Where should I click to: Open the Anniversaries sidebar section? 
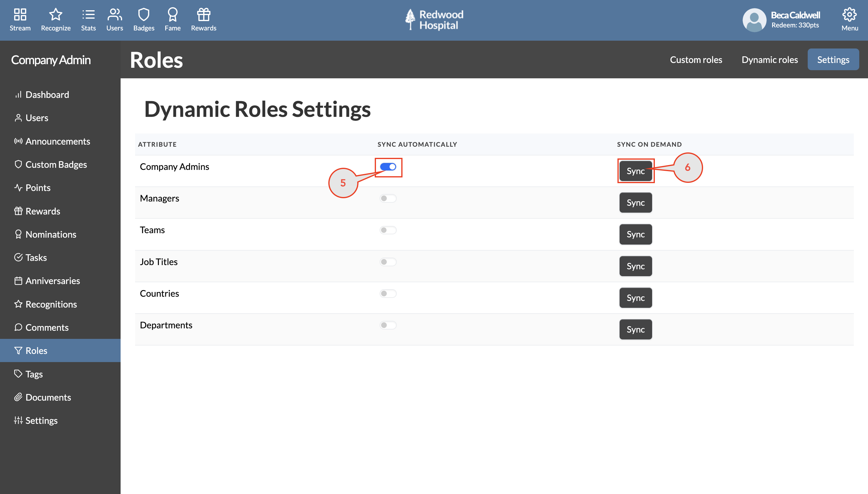(53, 281)
